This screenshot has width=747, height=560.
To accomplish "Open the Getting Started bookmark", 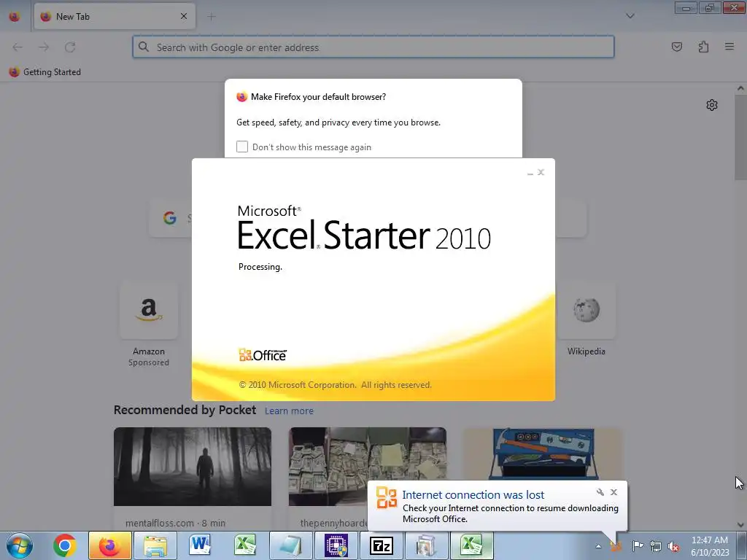I will coord(45,72).
